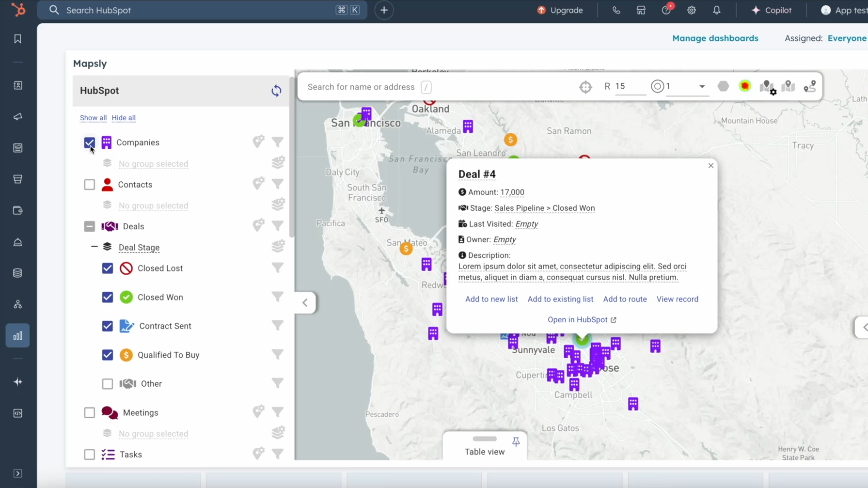Click the Add to route link
The image size is (868, 488).
(625, 299)
